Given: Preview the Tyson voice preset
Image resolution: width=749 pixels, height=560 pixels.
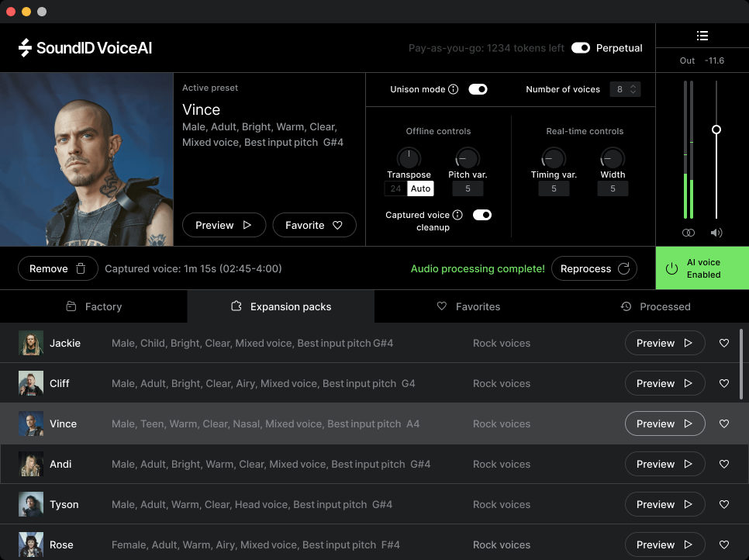Looking at the screenshot, I should [x=664, y=504].
